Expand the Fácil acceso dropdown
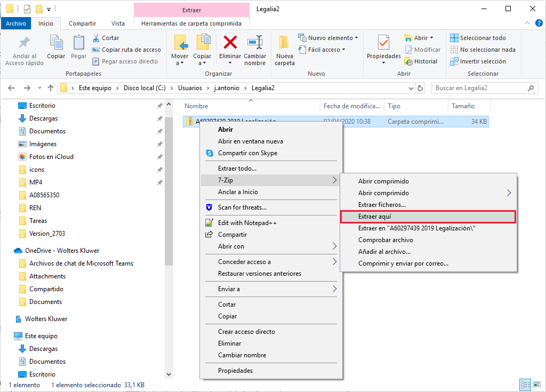 [x=344, y=50]
